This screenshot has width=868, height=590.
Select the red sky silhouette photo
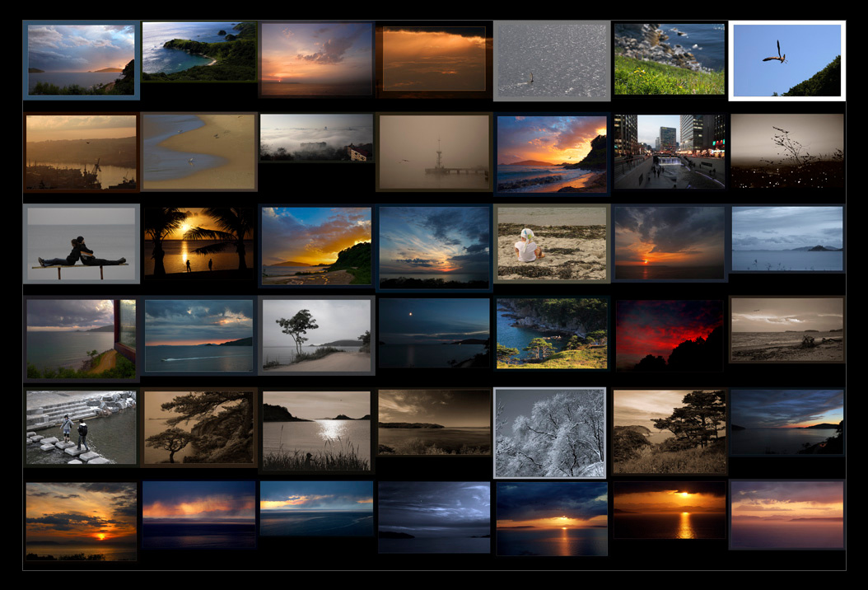click(670, 335)
